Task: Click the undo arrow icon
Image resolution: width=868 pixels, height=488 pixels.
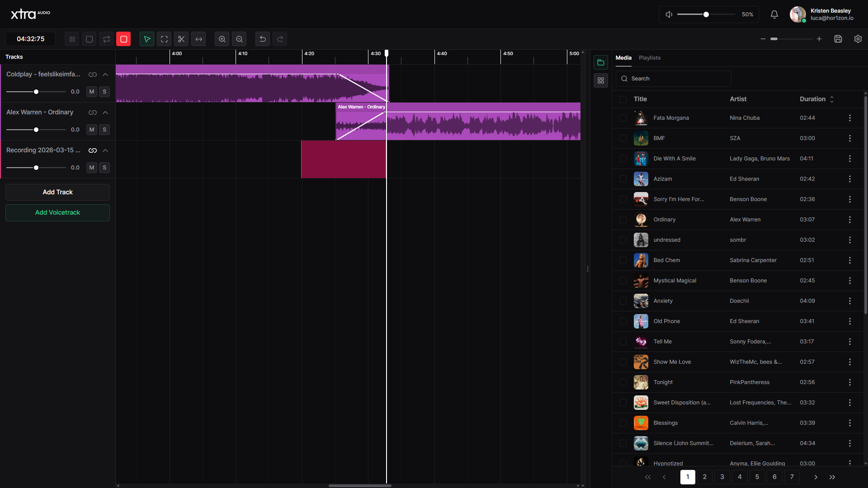Action: [x=262, y=39]
